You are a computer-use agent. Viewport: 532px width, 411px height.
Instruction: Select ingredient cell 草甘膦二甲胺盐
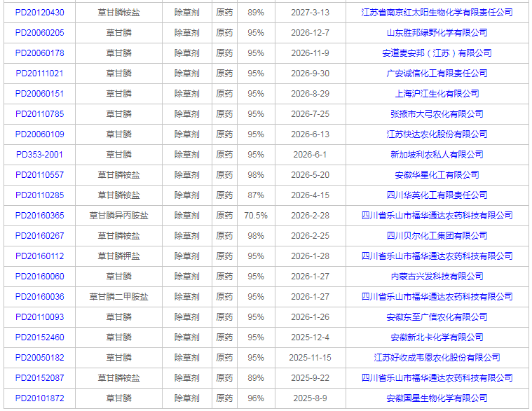118,297
